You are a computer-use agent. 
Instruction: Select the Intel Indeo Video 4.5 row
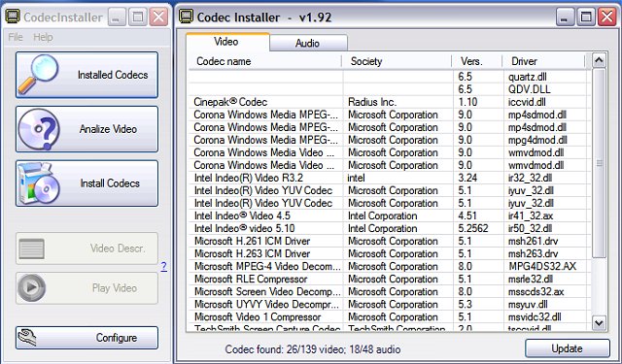tap(389, 215)
